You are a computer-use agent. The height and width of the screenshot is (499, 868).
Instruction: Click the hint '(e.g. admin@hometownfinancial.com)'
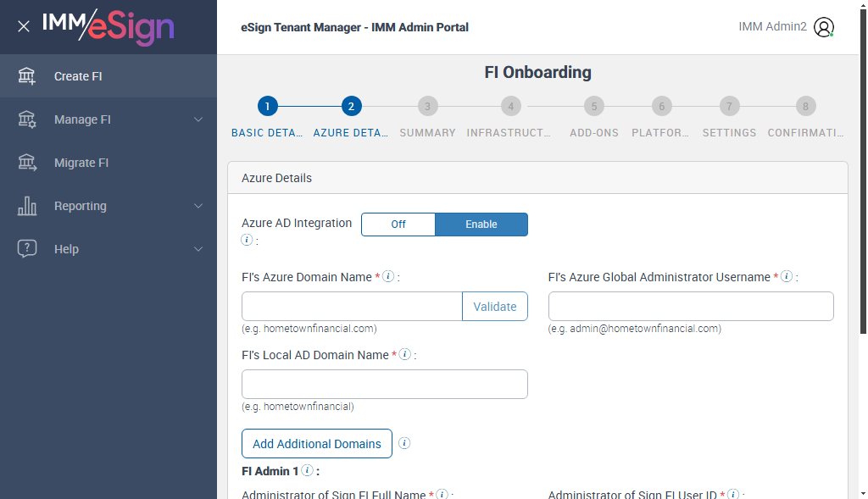pyautogui.click(x=634, y=328)
